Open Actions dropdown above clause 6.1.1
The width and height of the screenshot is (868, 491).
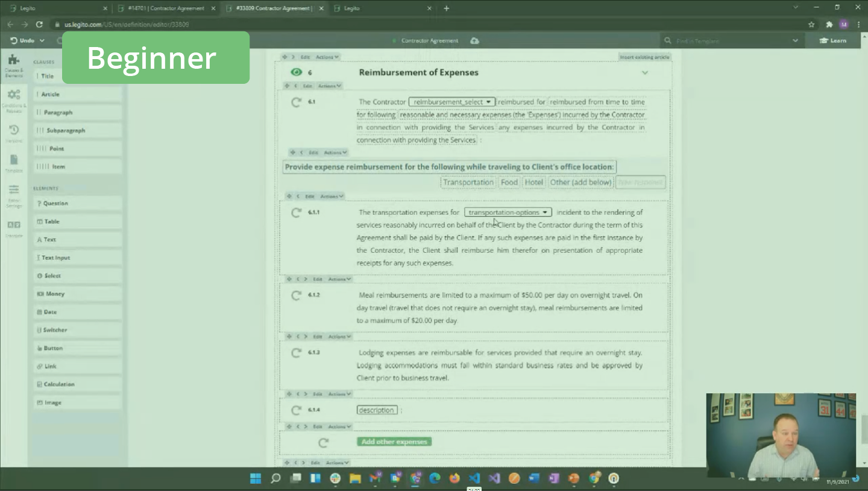click(332, 196)
